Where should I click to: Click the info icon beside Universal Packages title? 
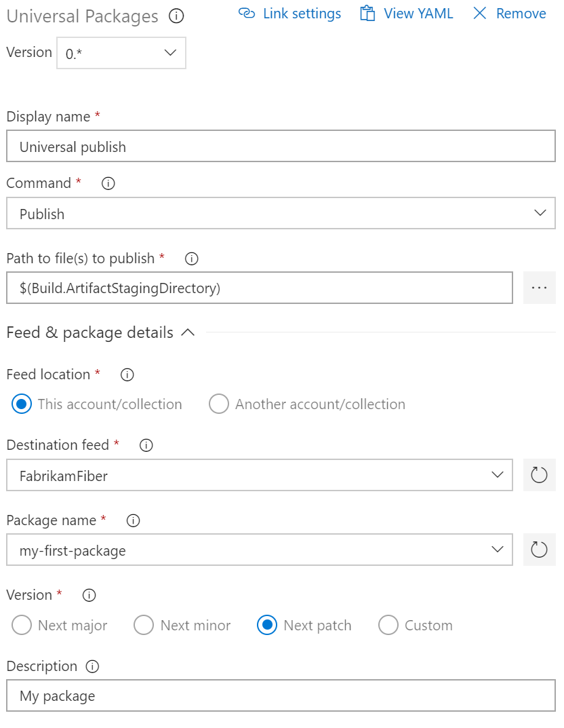coord(176,17)
